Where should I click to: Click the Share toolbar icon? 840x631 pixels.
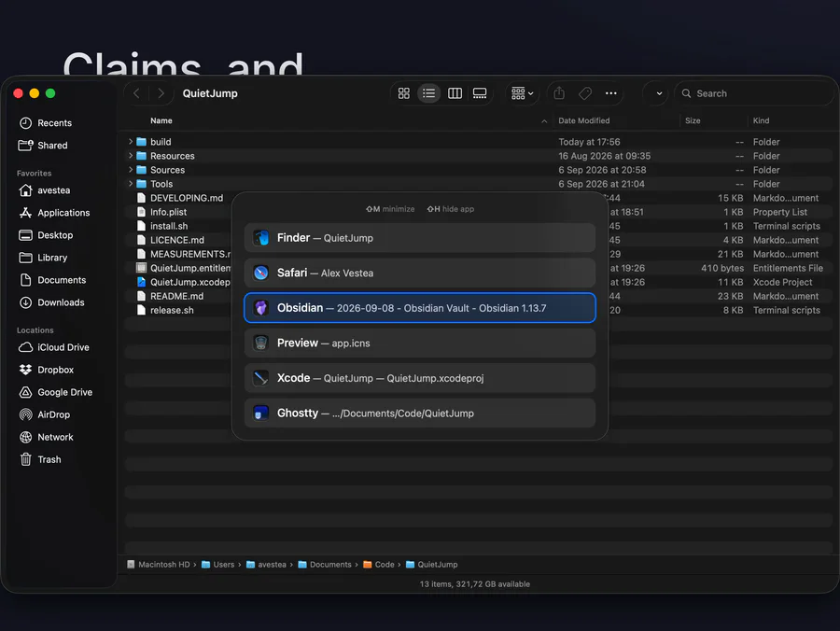(559, 93)
